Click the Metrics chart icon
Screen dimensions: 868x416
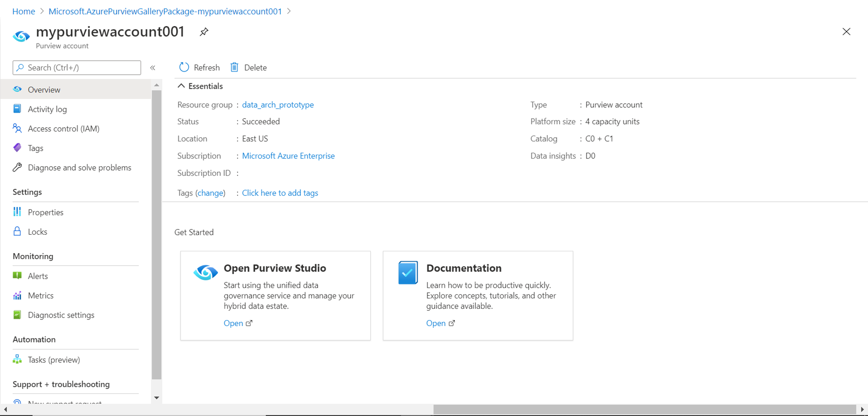coord(17,296)
